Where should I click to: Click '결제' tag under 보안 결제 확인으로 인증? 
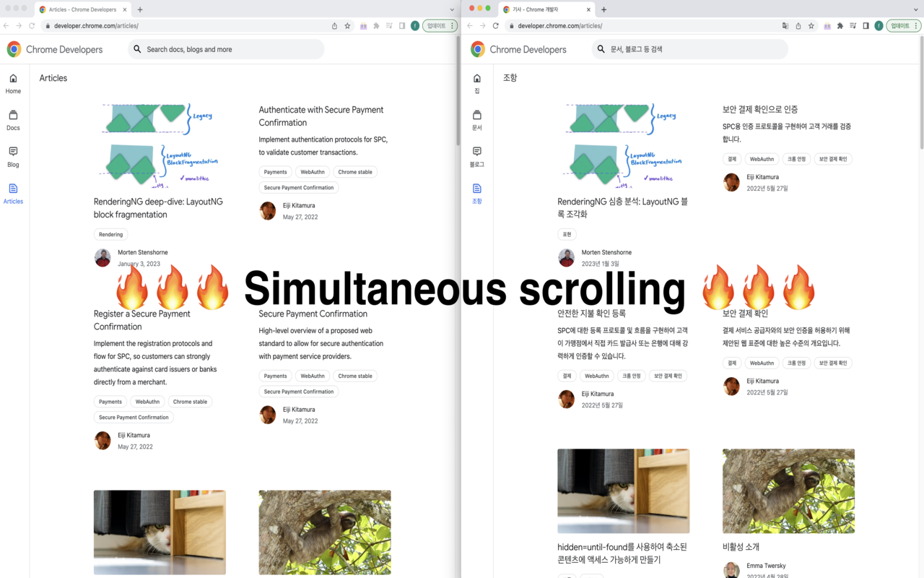732,159
